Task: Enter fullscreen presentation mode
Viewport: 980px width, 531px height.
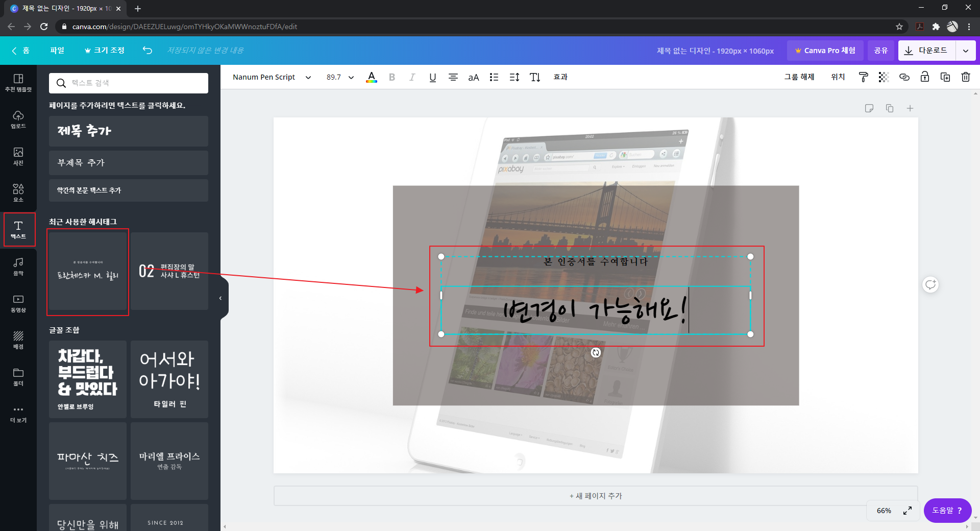Action: (x=908, y=511)
